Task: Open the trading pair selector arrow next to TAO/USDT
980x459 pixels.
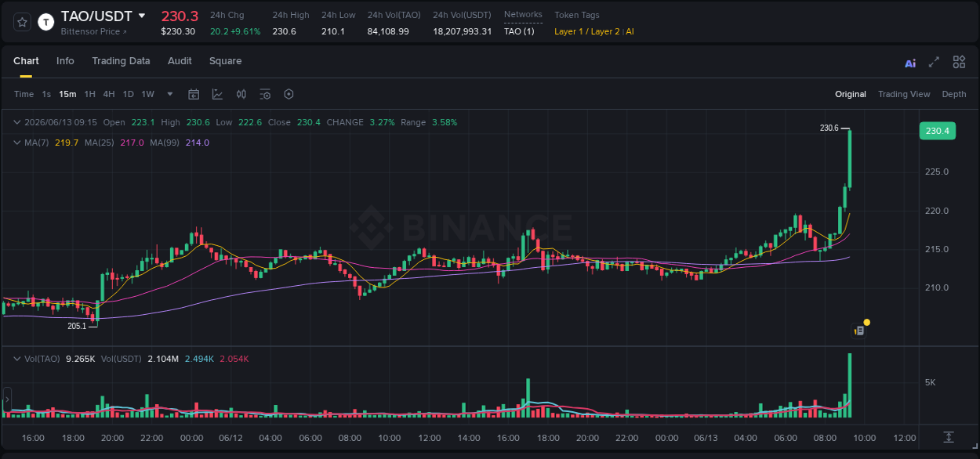Action: 142,16
